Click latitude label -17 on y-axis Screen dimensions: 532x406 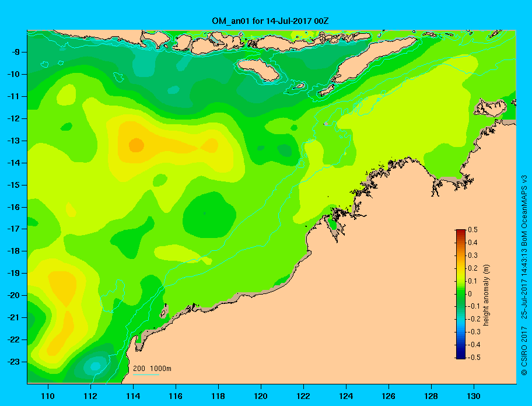tap(13, 229)
